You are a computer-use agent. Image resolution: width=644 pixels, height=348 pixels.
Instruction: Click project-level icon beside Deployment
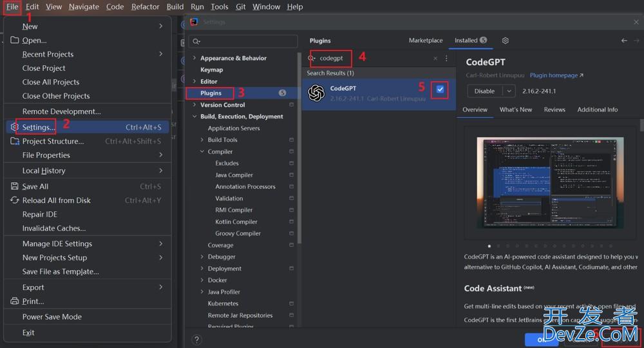(x=291, y=268)
